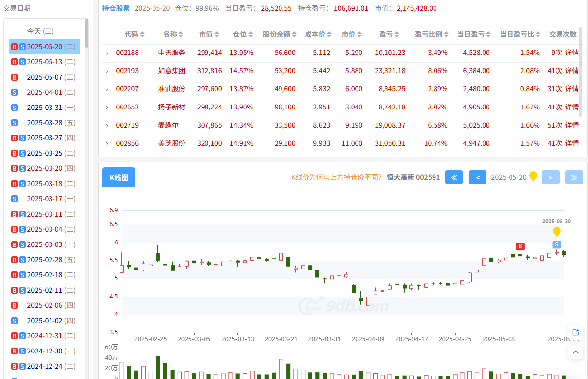Image resolution: width=588 pixels, height=379 pixels.
Task: Open 详情 for 中天服务
Action: 572,53
